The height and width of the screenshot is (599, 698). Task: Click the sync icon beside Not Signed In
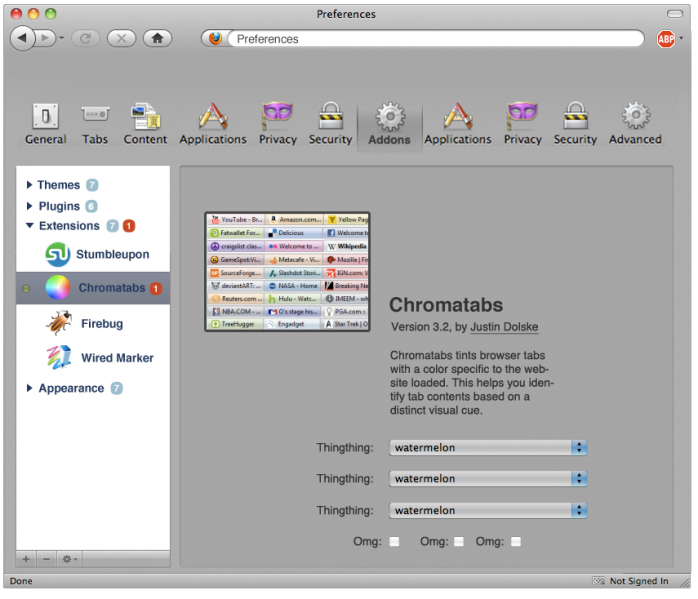pyautogui.click(x=598, y=581)
